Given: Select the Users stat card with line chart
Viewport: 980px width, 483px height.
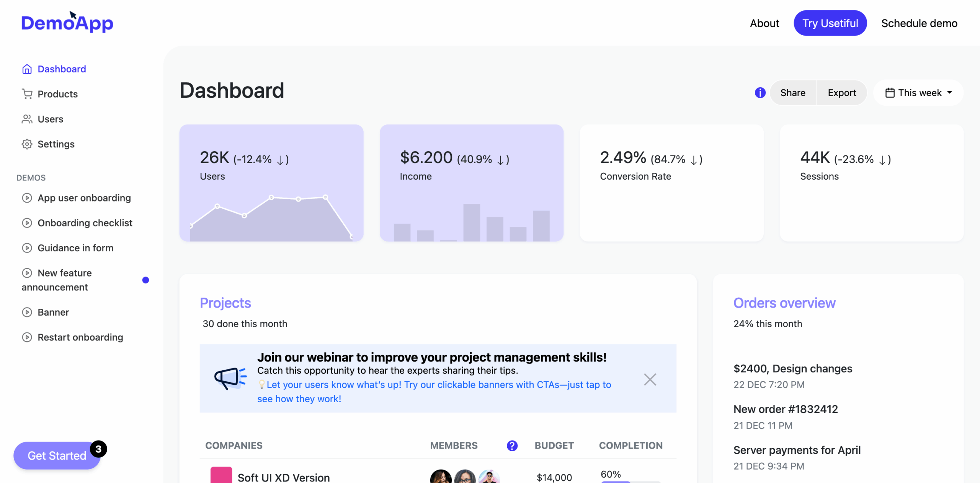Looking at the screenshot, I should [271, 183].
